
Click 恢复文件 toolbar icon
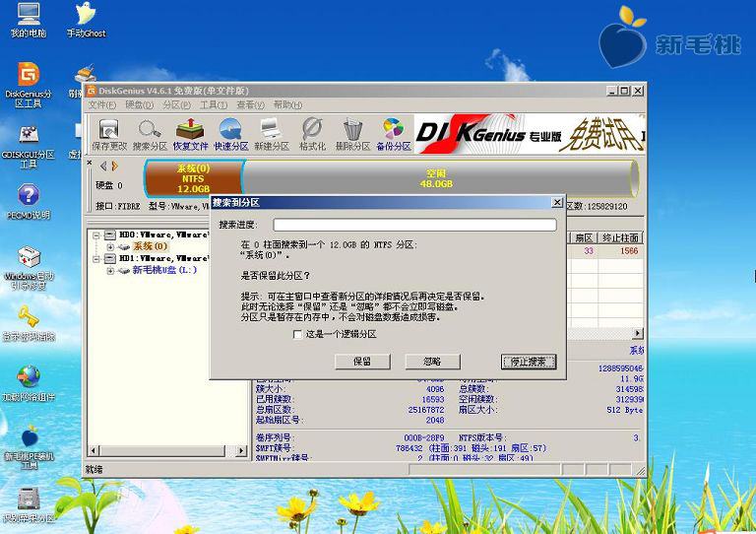click(190, 134)
